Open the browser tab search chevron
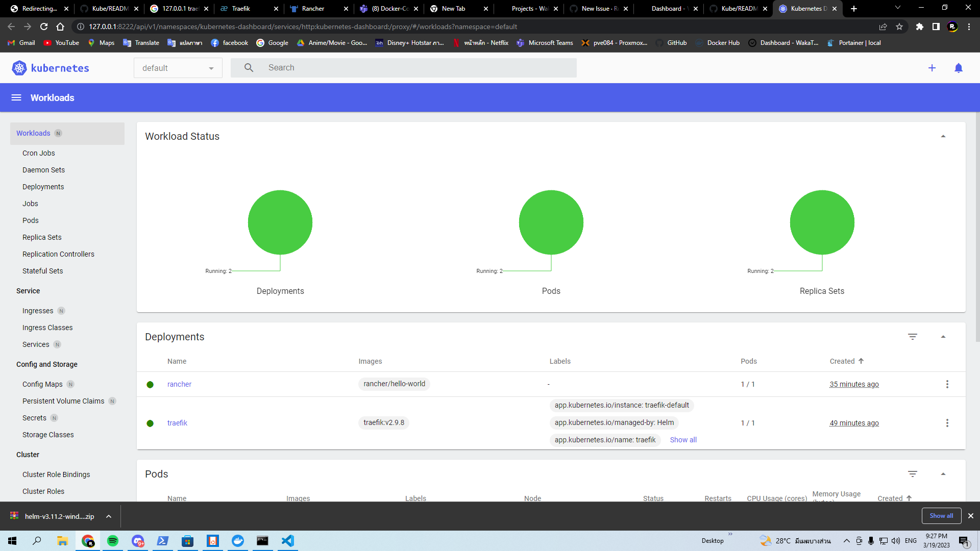This screenshot has height=551, width=980. (898, 8)
